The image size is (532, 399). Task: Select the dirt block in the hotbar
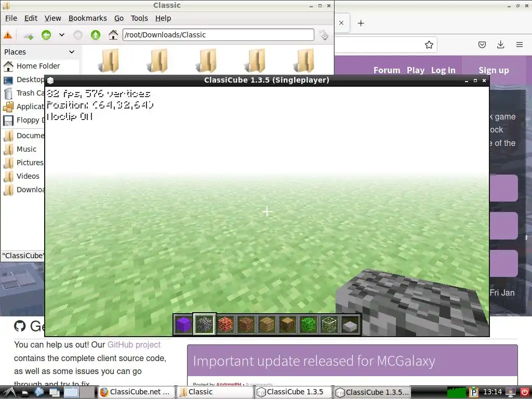[246, 324]
